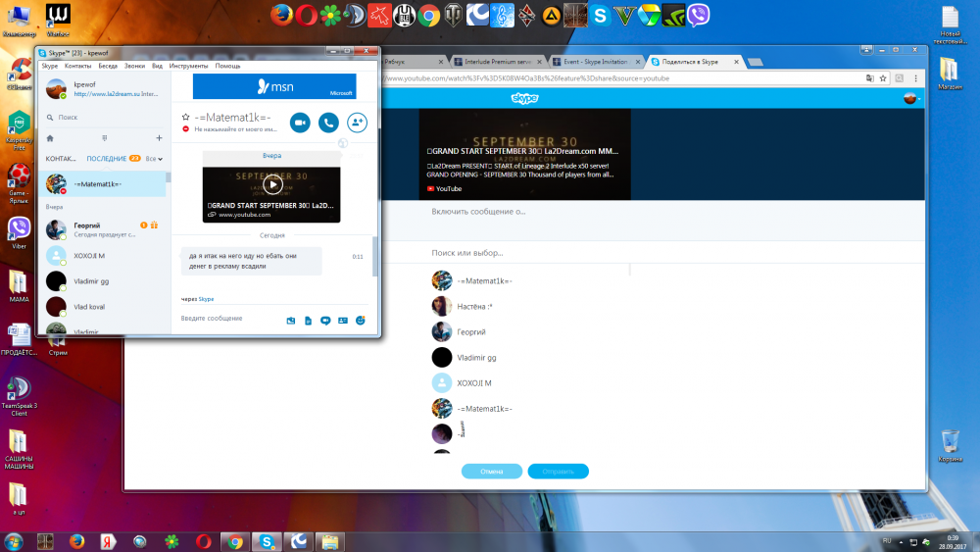
Task: Click the add participants icon in Skype
Action: [x=358, y=123]
